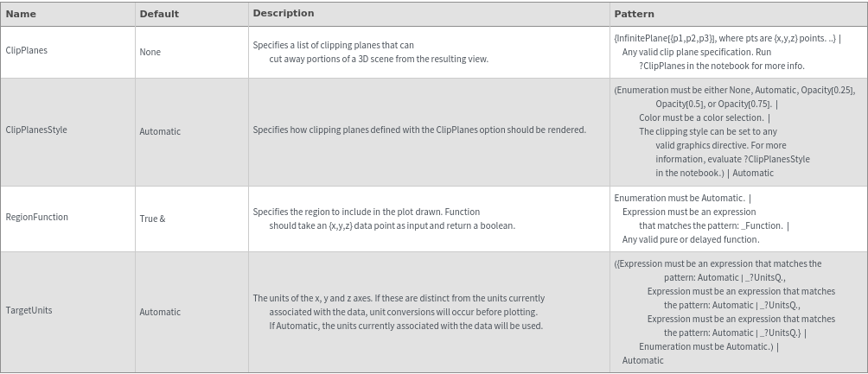
Task: Click the TargetUnits axes units description
Action: (399, 312)
